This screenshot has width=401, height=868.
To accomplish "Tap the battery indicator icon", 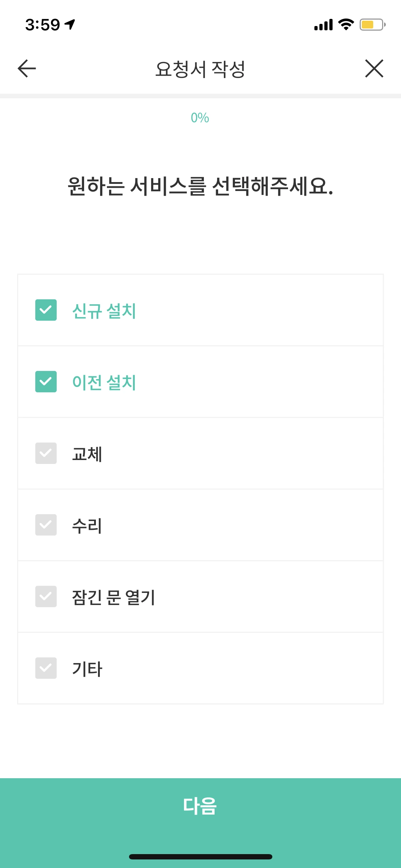I will coord(371,25).
